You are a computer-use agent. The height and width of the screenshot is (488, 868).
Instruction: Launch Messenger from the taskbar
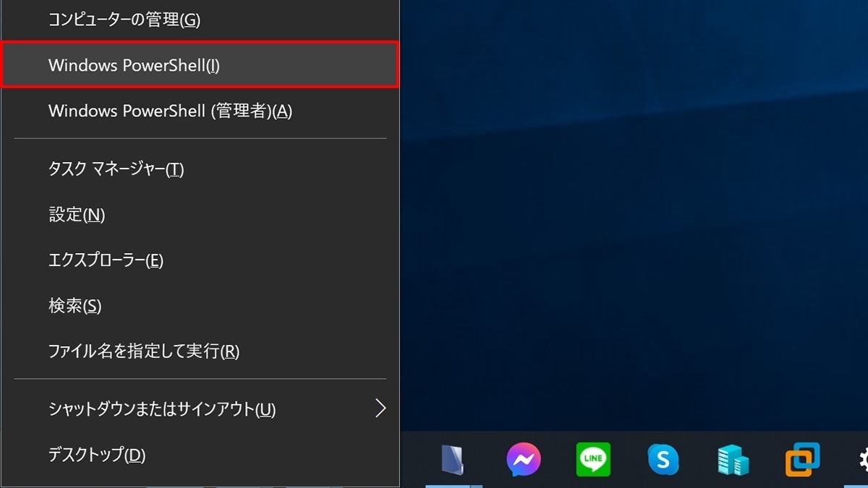point(524,460)
